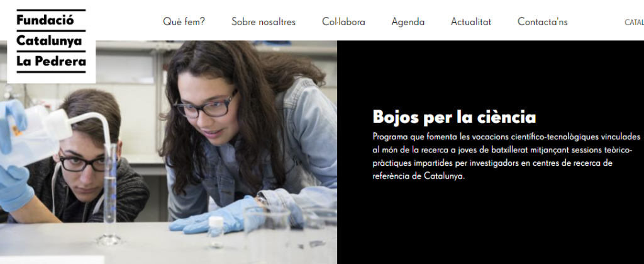Image resolution: width=644 pixels, height=264 pixels.
Task: Click the word "Fundació" in the logo
Action: (x=45, y=20)
